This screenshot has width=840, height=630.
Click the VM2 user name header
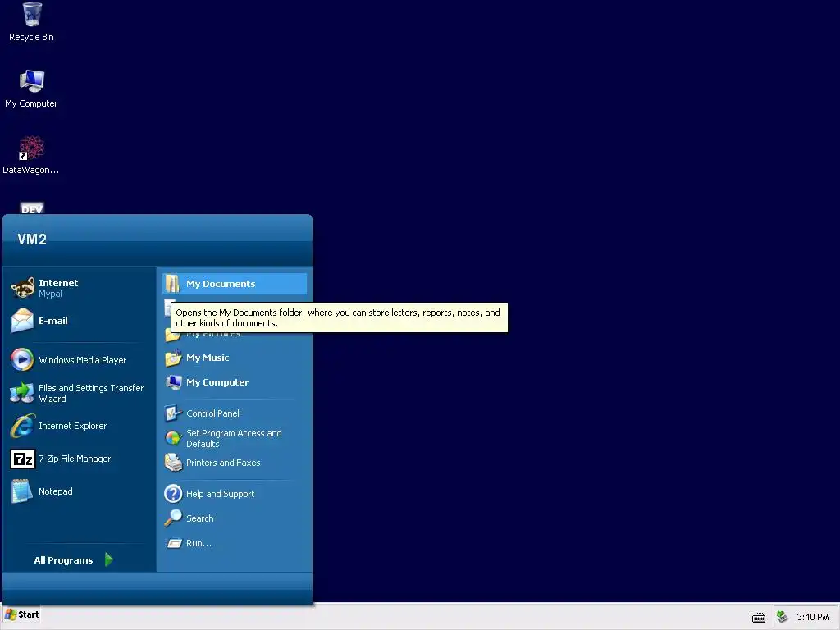point(32,240)
